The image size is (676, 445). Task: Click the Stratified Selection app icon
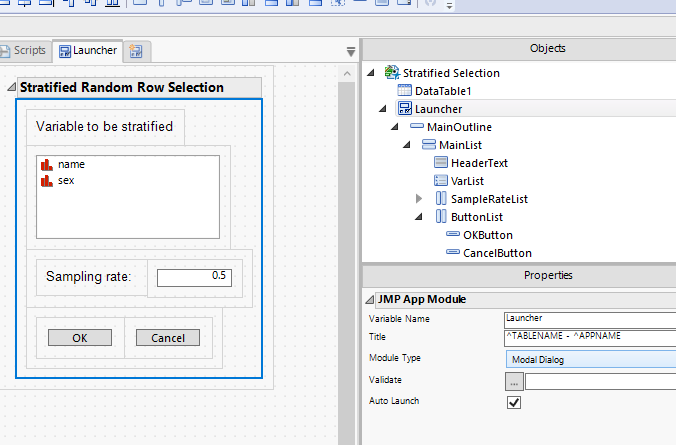391,73
